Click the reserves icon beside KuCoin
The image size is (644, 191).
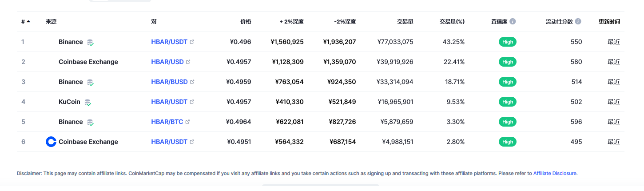(88, 102)
